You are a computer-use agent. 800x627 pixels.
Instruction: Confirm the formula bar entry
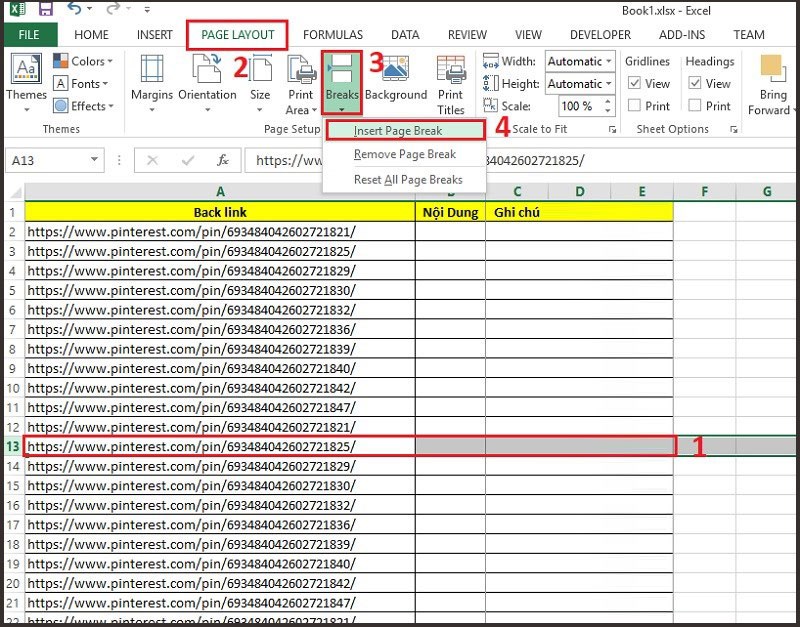(x=188, y=160)
